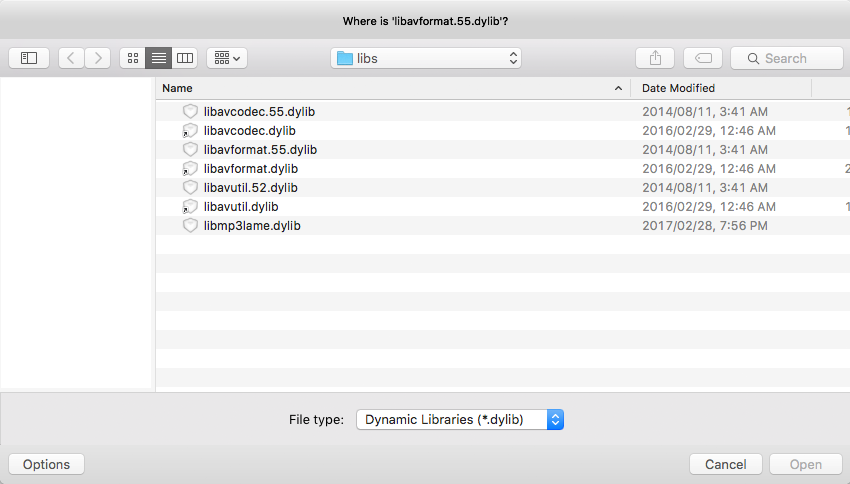Click the 2017/02/28, 7:56 PM date cell
This screenshot has height=484, width=850.
pos(705,225)
